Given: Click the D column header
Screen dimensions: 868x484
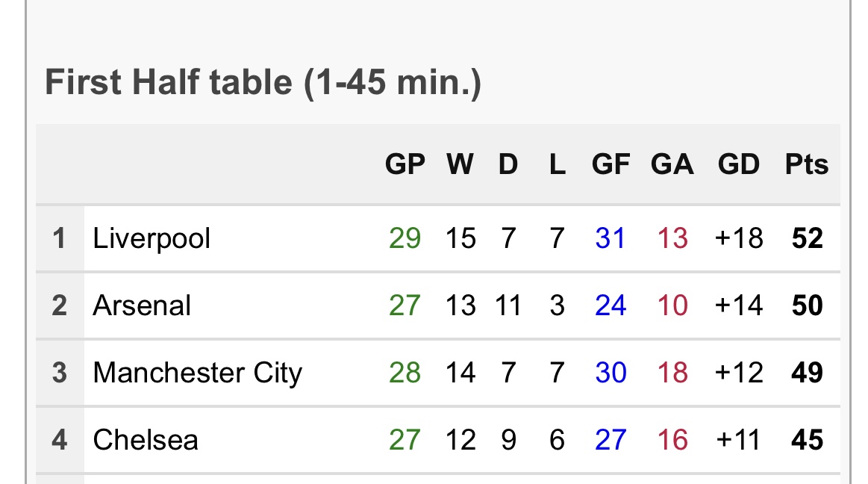Looking at the screenshot, I should pyautogui.click(x=508, y=164).
